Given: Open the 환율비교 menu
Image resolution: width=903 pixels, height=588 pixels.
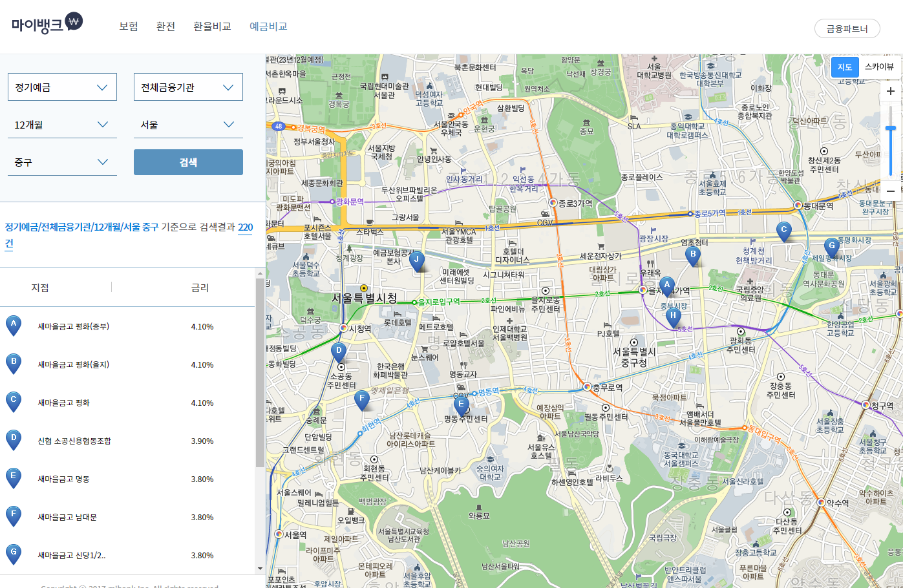Looking at the screenshot, I should pyautogui.click(x=212, y=26).
